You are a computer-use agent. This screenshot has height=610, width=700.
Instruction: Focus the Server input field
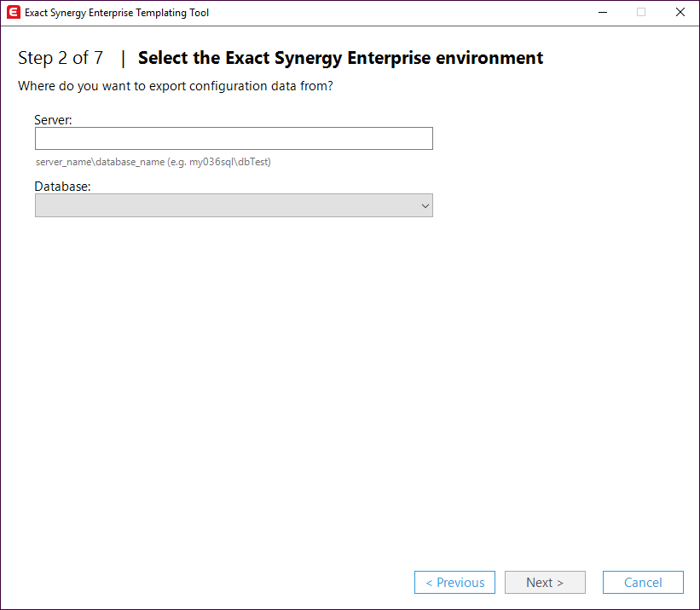pyautogui.click(x=234, y=138)
